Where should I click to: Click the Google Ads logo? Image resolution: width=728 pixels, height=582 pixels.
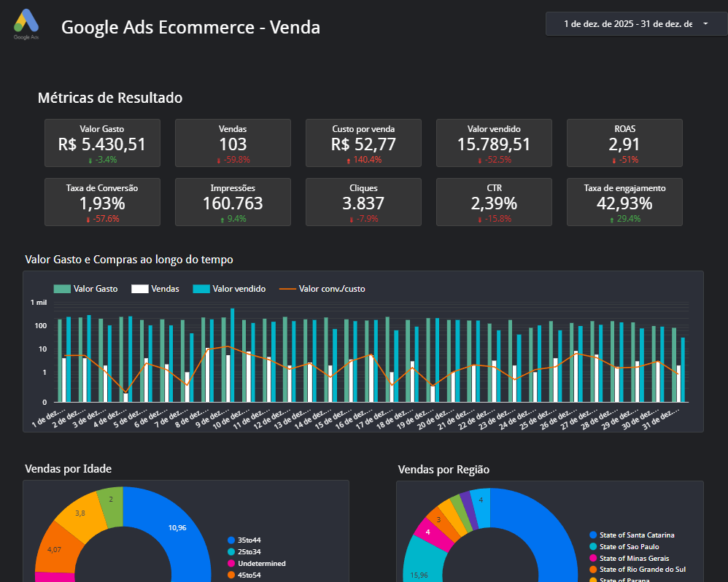tap(26, 24)
